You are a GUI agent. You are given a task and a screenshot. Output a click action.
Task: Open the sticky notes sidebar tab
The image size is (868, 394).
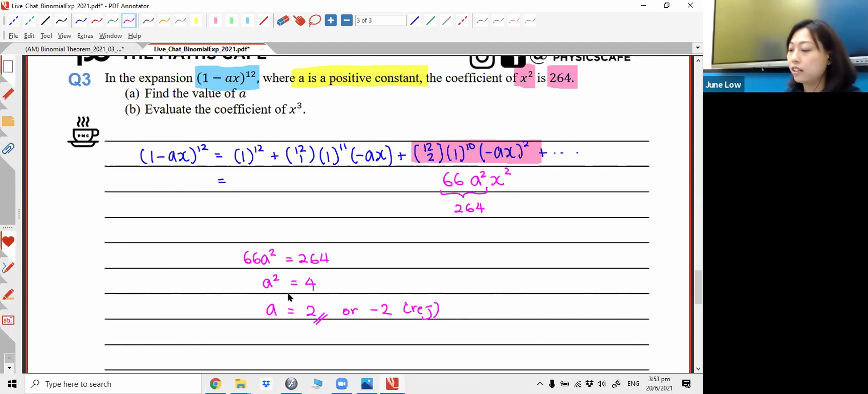pos(8,122)
